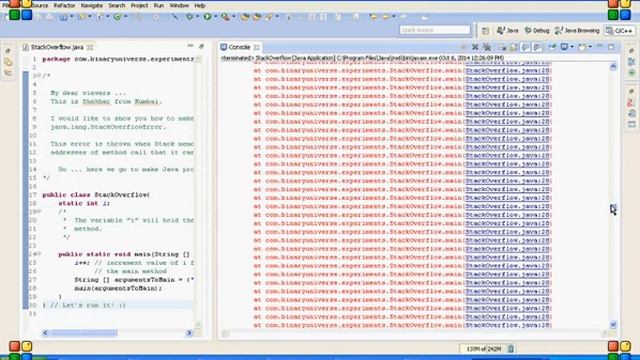Click the second minimized view icon in left sidebar
Screen dimensions: 640x360
[8, 62]
